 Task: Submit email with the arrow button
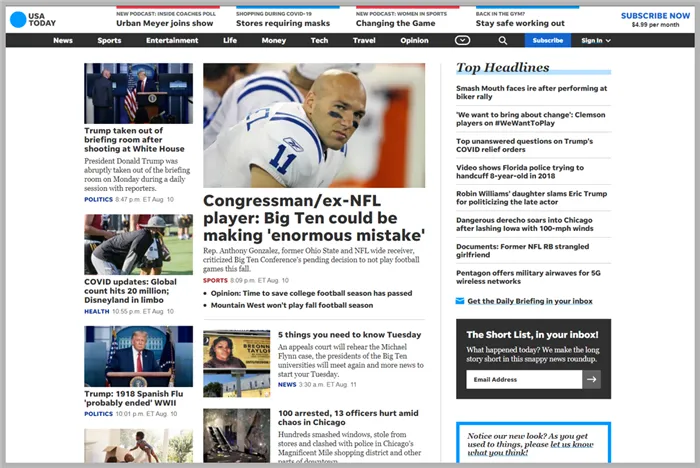pyautogui.click(x=592, y=380)
